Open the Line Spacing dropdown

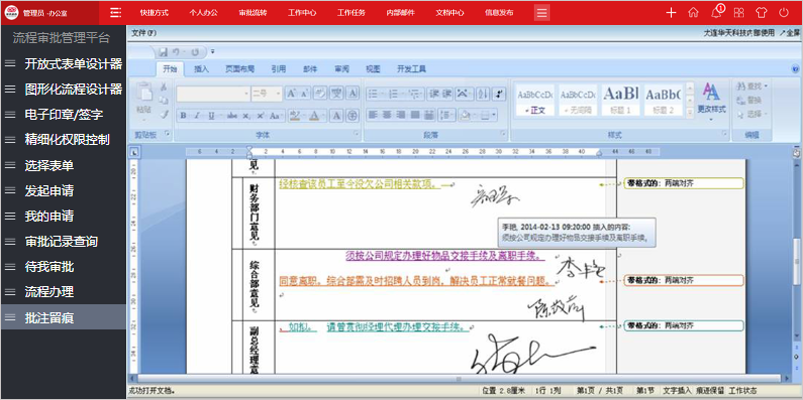pos(447,115)
